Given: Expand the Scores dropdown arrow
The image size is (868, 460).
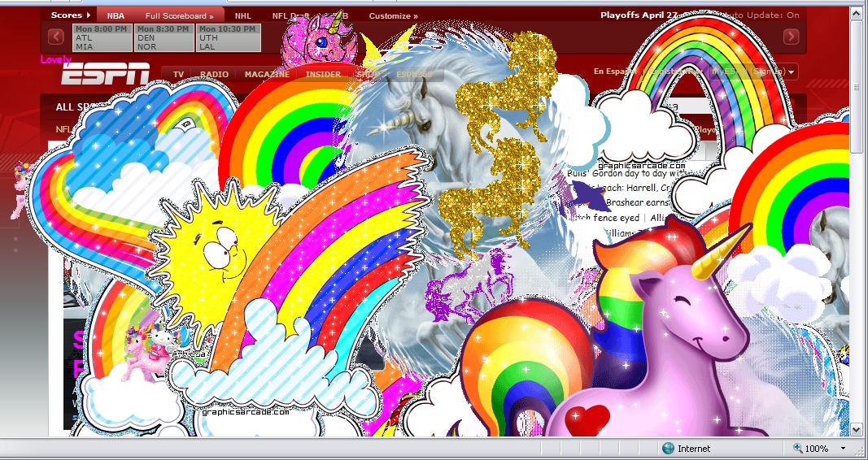Looking at the screenshot, I should click(88, 15).
